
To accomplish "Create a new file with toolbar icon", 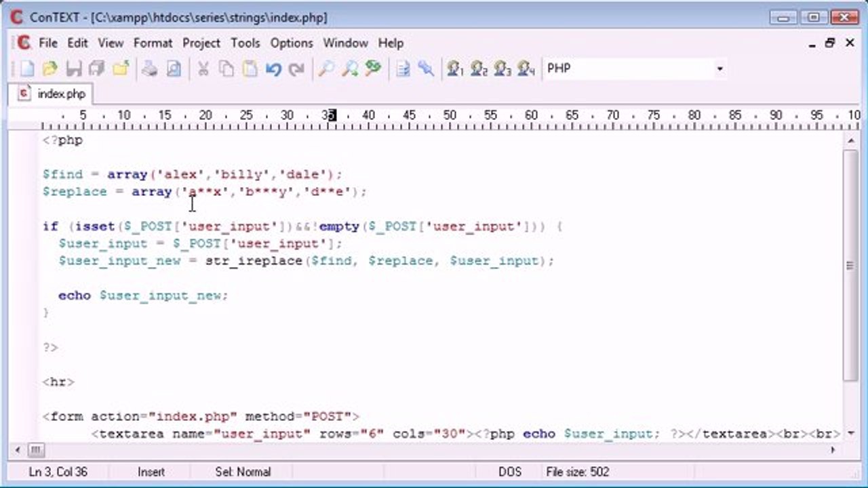I will click(x=26, y=68).
